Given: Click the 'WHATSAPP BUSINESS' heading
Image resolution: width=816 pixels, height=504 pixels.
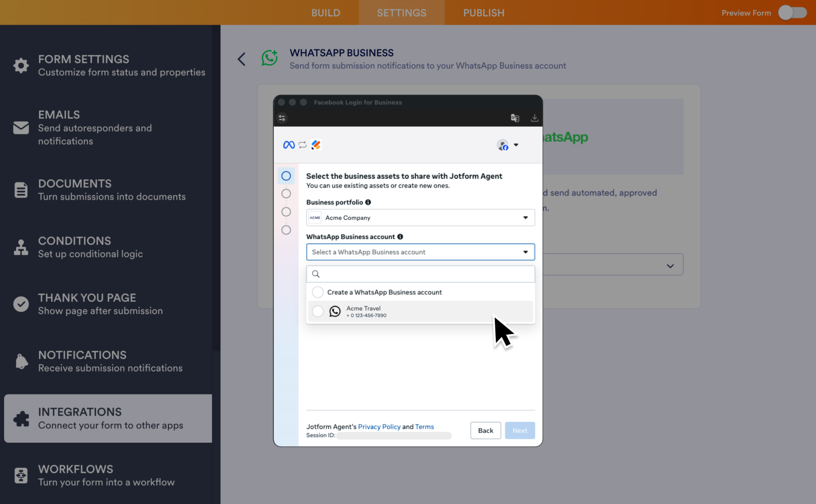Looking at the screenshot, I should click(x=341, y=53).
